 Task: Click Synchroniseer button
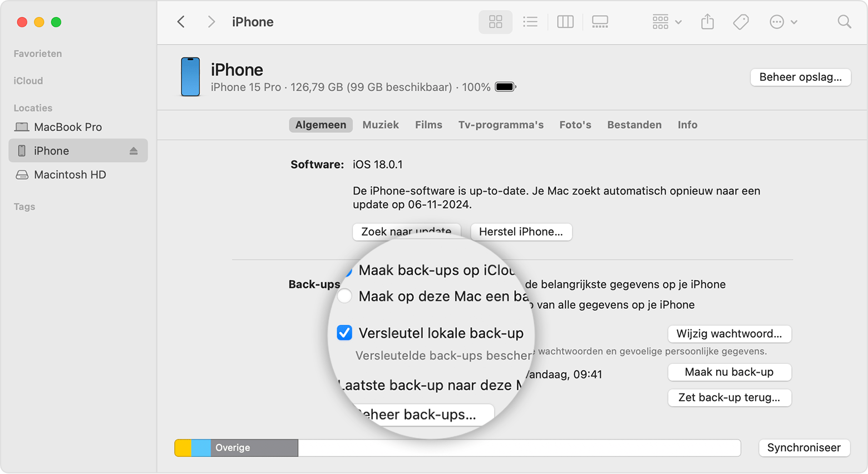coord(803,447)
